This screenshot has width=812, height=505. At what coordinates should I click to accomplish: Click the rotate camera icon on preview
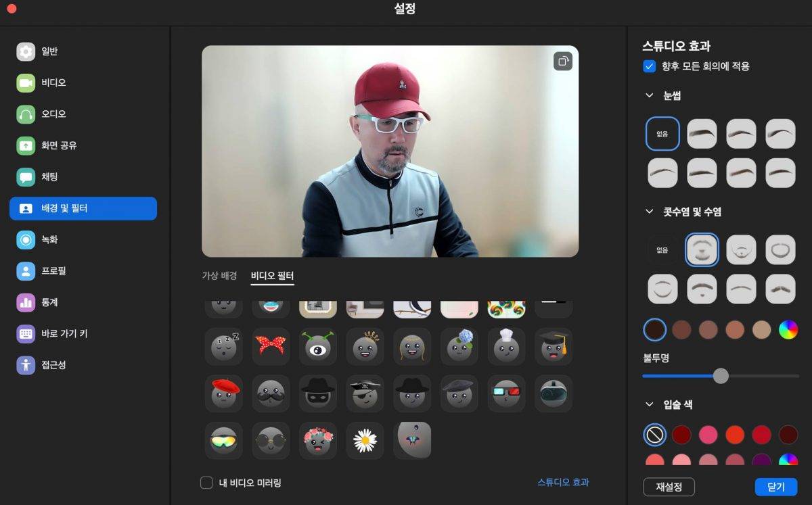(563, 62)
